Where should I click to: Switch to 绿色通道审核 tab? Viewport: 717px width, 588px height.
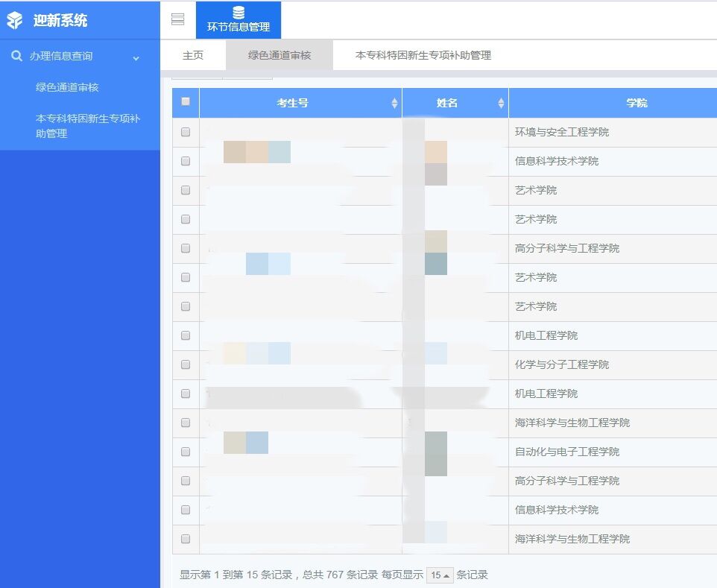(279, 55)
